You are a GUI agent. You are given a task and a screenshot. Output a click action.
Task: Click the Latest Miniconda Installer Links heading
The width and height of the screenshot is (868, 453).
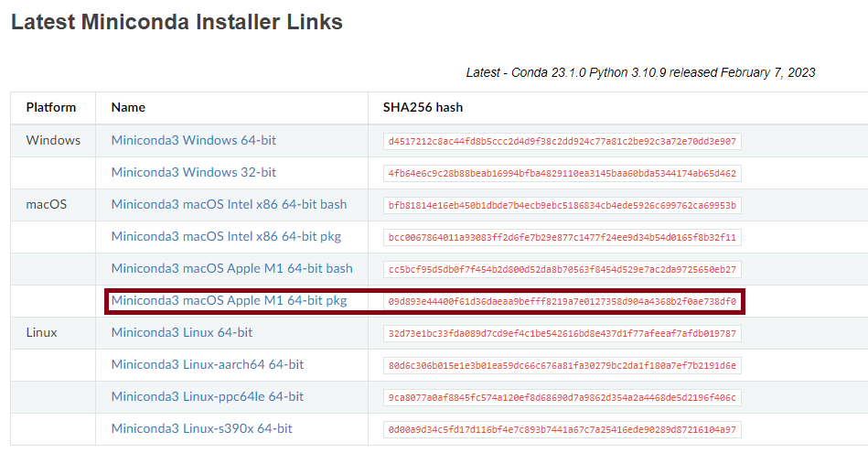click(177, 22)
